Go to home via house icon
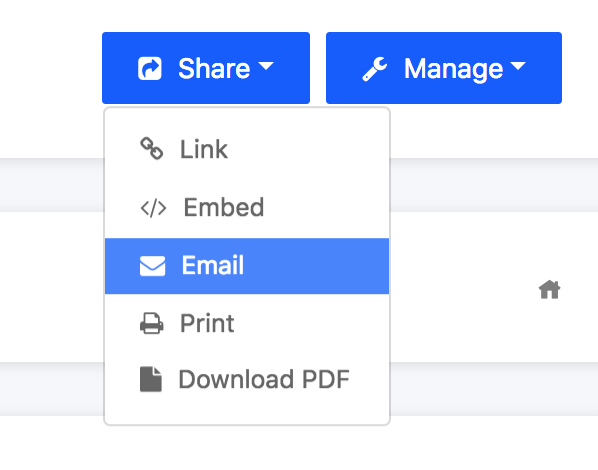The image size is (598, 470). click(550, 290)
